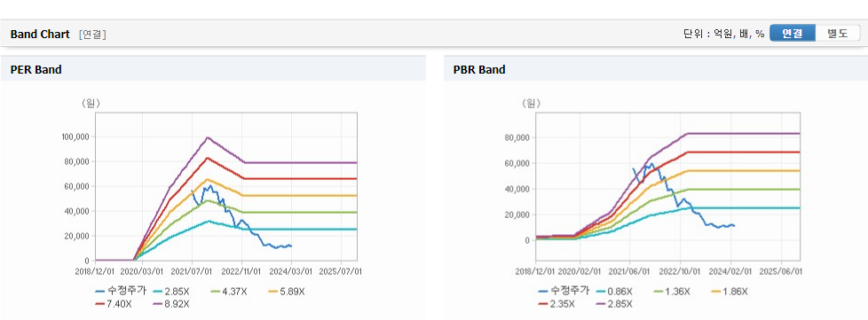Viewport: 868px width, 320px height.
Task: Click the 2021/06/01 x-axis date
Action: point(630,272)
